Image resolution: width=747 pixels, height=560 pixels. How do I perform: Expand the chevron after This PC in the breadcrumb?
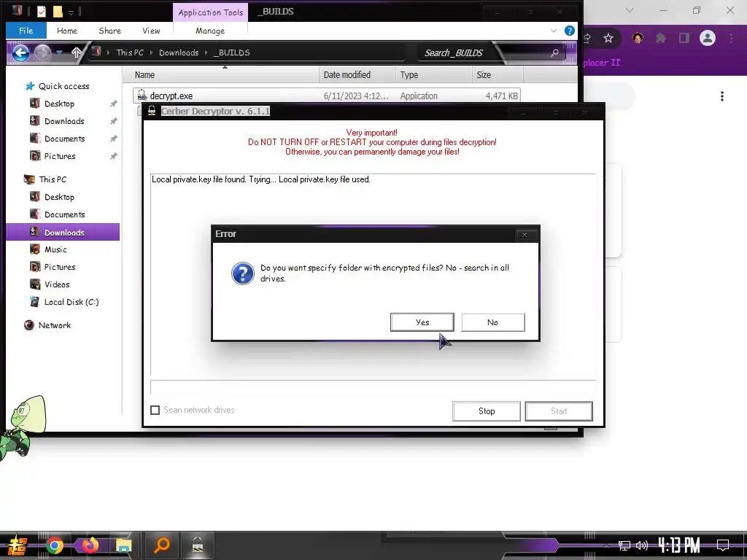point(152,52)
